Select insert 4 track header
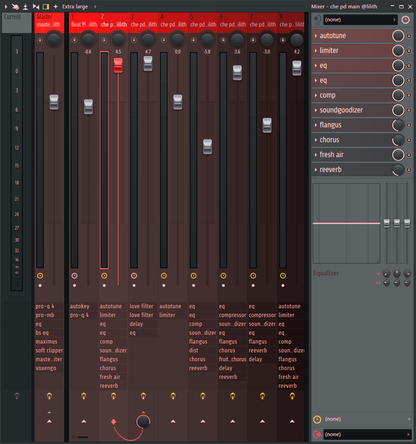Screen dimensions: 416x444 [x=173, y=22]
